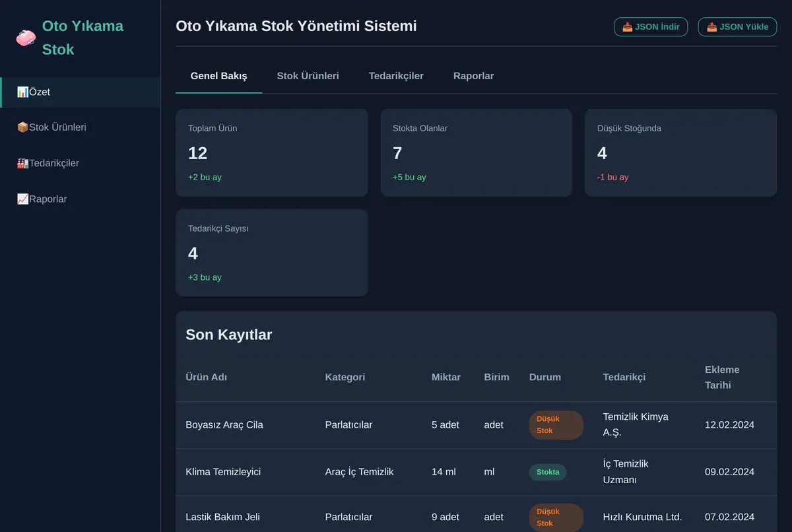Click the Tedarikçi Sayısı card

271,253
